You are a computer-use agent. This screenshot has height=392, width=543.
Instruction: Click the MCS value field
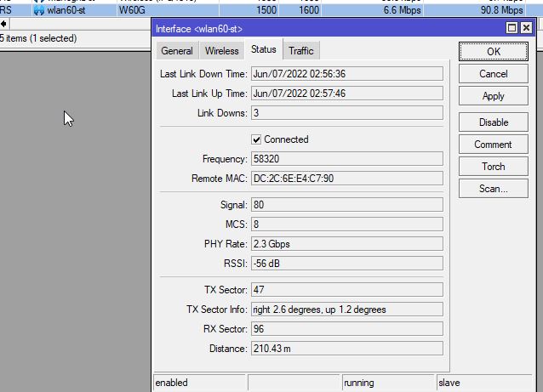[347, 224]
